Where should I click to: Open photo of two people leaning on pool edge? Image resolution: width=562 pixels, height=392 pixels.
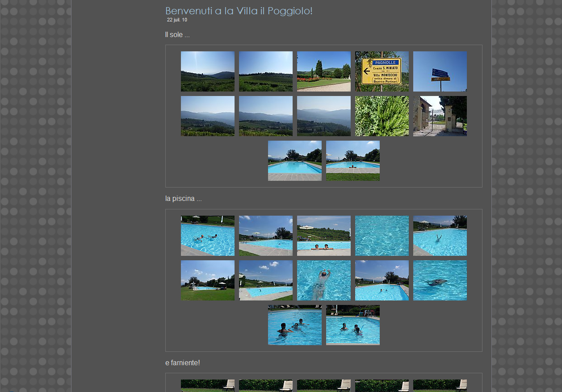click(323, 236)
